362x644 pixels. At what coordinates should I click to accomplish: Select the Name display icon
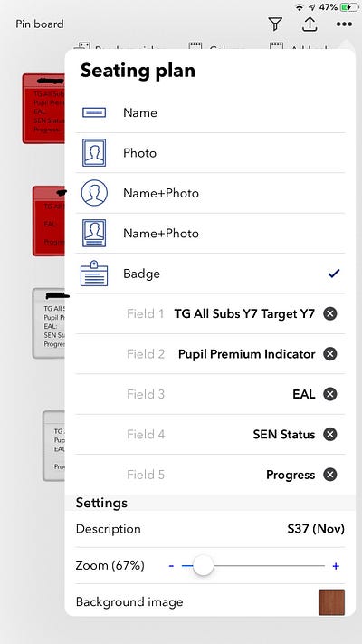coord(94,112)
